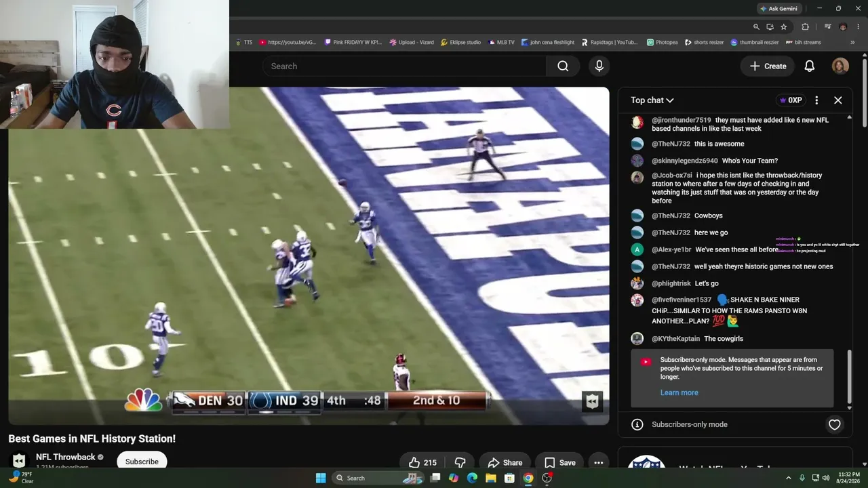868x488 pixels.
Task: Open Chrome profile avatar in toolbar
Action: tap(843, 27)
